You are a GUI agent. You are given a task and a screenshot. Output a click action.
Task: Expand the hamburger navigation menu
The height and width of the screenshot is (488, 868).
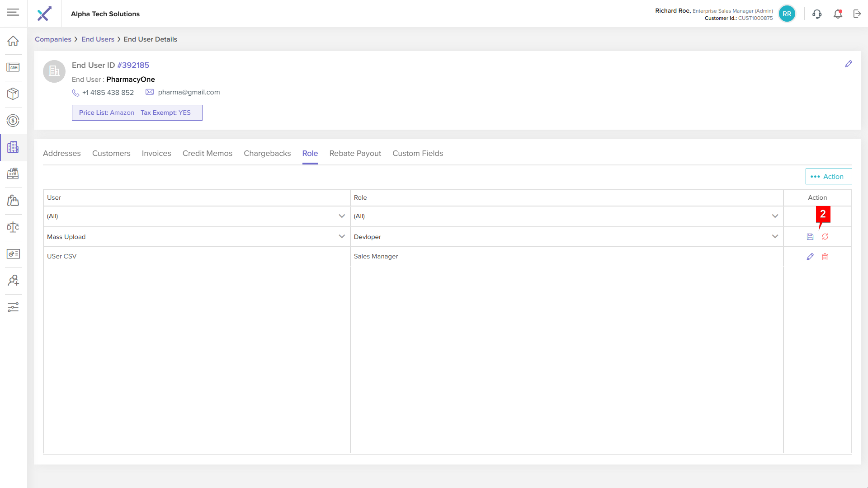tap(13, 13)
